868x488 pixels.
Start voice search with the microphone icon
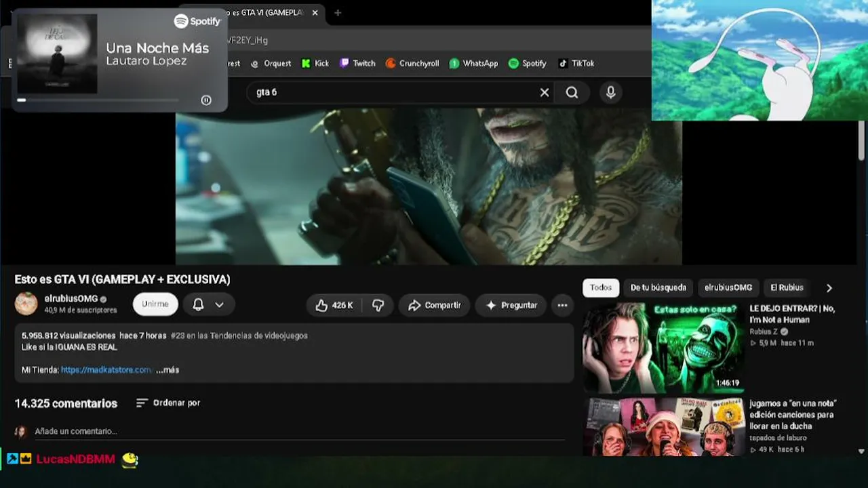(611, 92)
